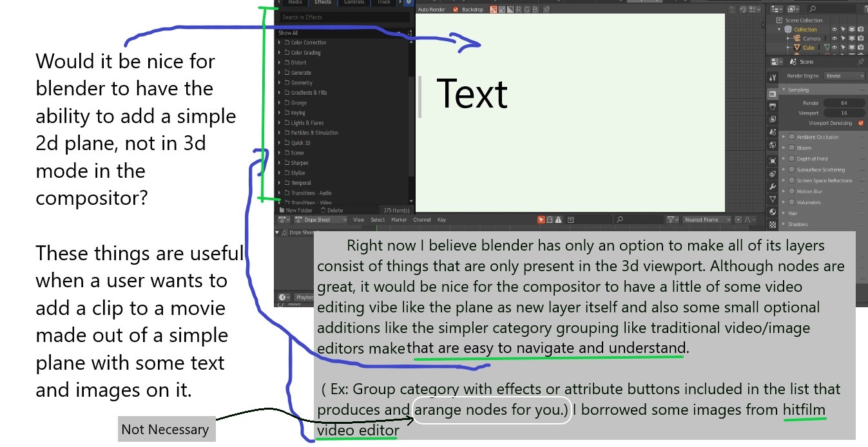Click the A-Z sort icon in effects panel
This screenshot has height=447, width=868.
tap(409, 33)
